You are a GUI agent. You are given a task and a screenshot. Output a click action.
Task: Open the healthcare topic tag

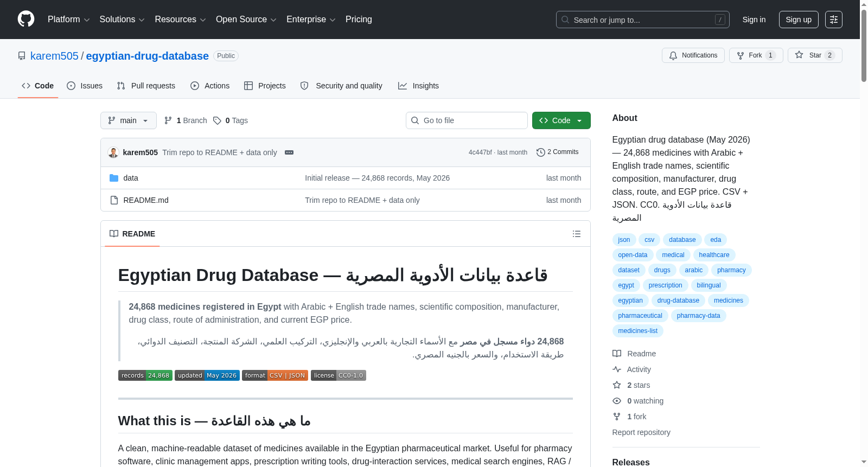pyautogui.click(x=714, y=255)
